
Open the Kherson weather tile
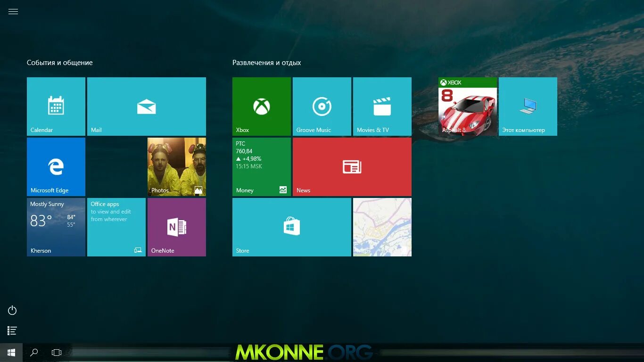pos(56,227)
